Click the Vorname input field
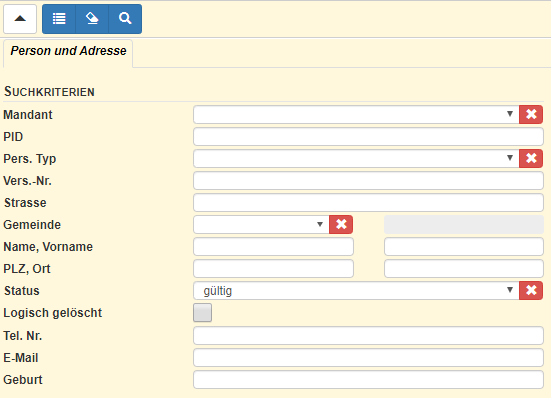Screen dimensions: 551x398 464,247
